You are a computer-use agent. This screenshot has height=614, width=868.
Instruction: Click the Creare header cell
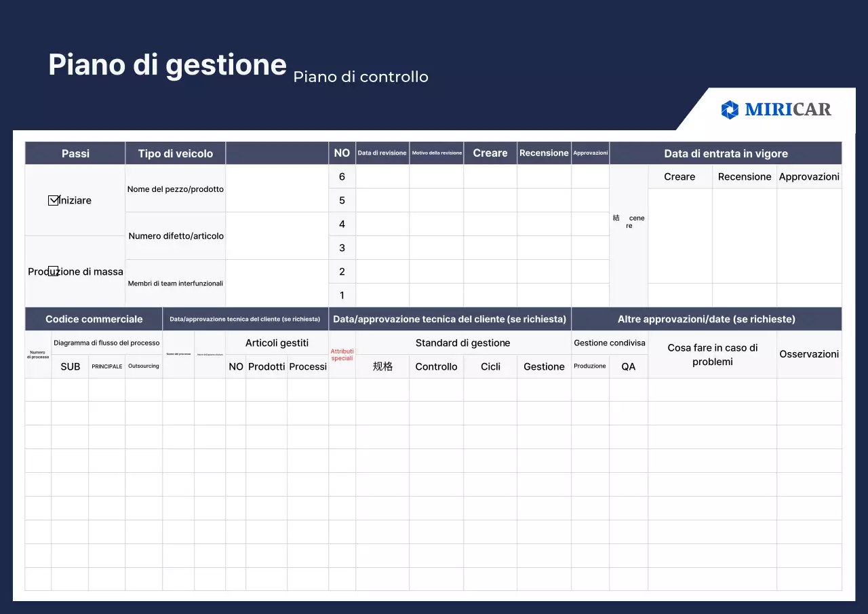click(490, 153)
